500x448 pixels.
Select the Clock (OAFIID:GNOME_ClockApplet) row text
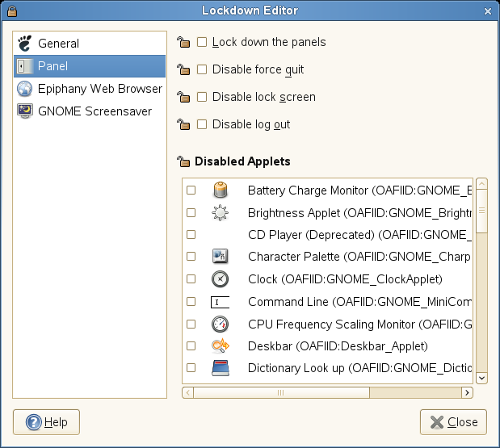tap(346, 279)
